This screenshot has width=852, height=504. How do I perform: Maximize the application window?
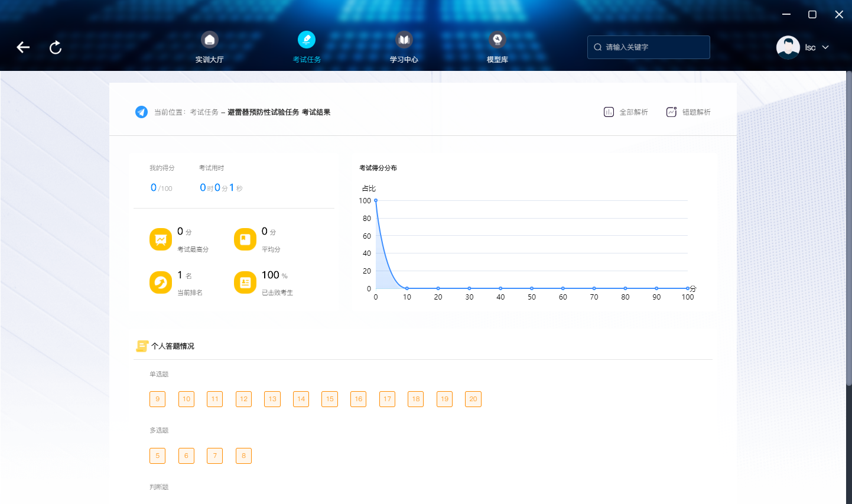(812, 14)
